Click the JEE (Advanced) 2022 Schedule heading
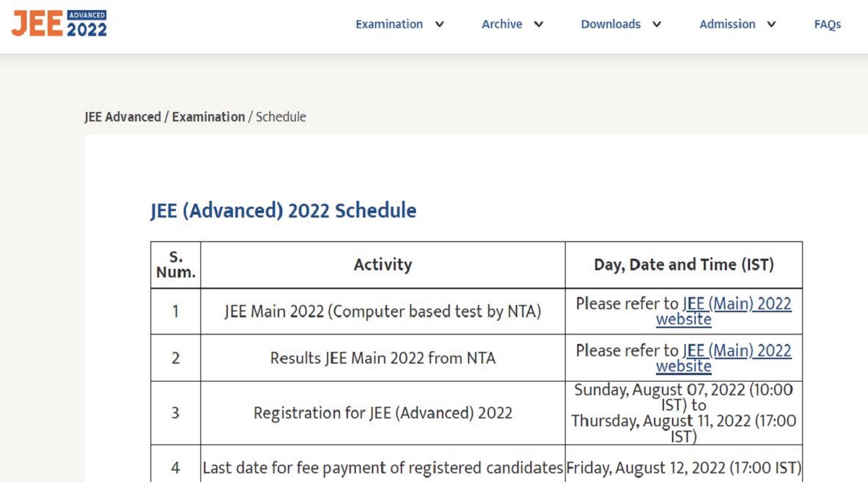This screenshot has width=868, height=482. [284, 211]
